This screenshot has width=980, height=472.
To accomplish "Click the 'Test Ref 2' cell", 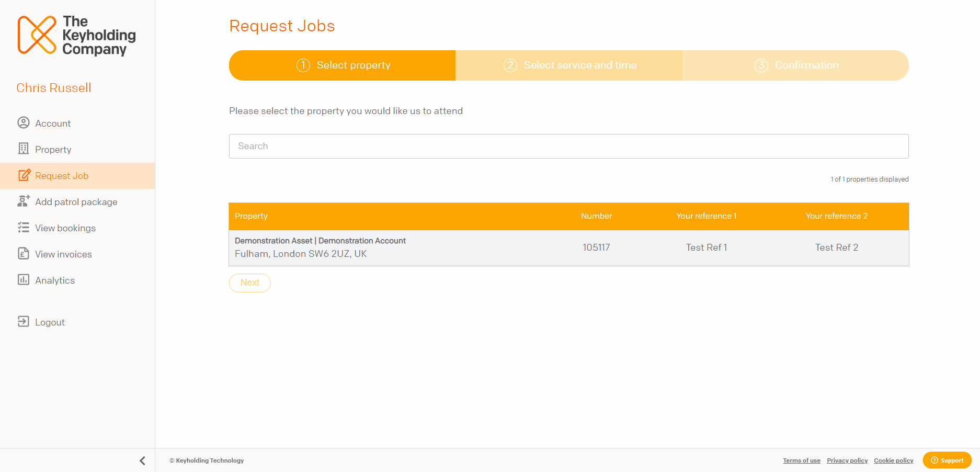I will pos(837,248).
